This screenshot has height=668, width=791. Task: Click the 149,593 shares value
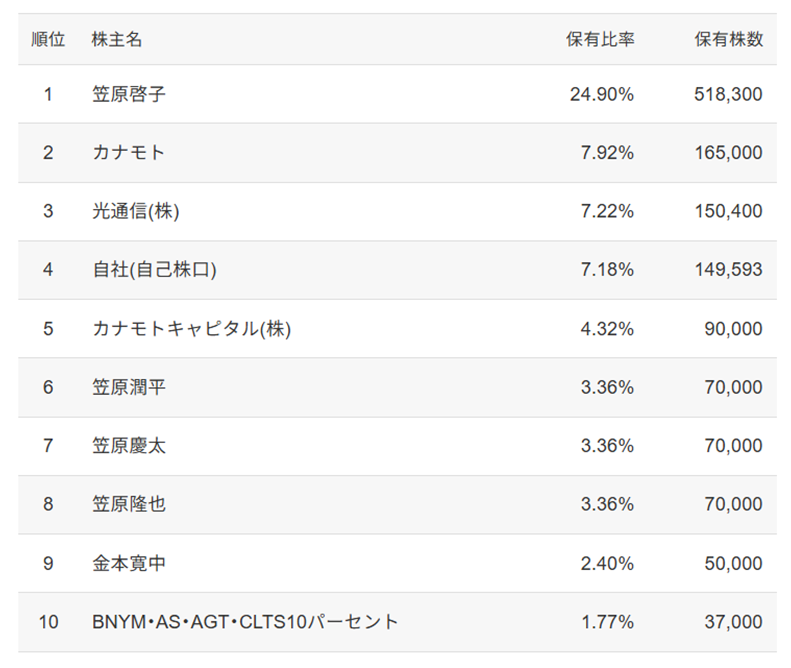[x=728, y=270]
